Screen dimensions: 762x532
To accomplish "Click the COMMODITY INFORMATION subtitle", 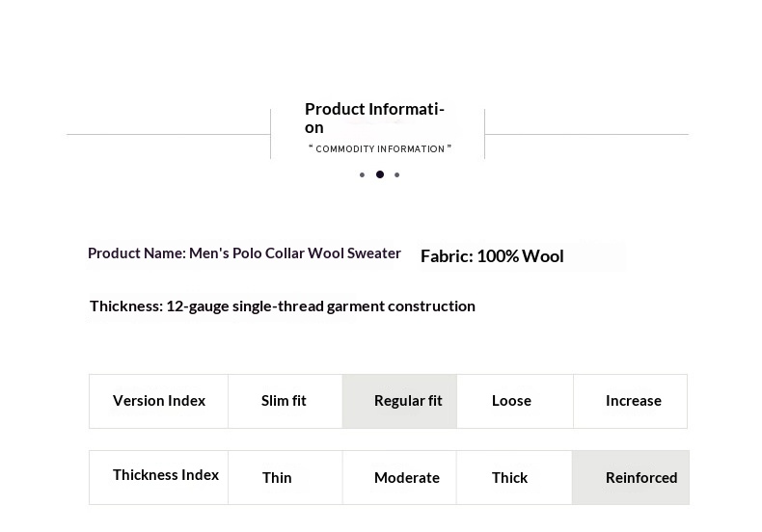I will (x=379, y=148).
